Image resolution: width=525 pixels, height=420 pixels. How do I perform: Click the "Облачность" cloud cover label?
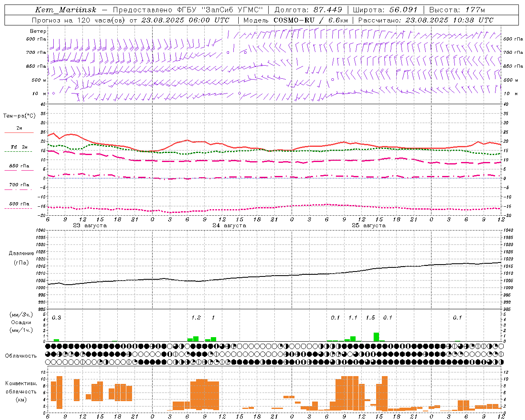(x=21, y=356)
